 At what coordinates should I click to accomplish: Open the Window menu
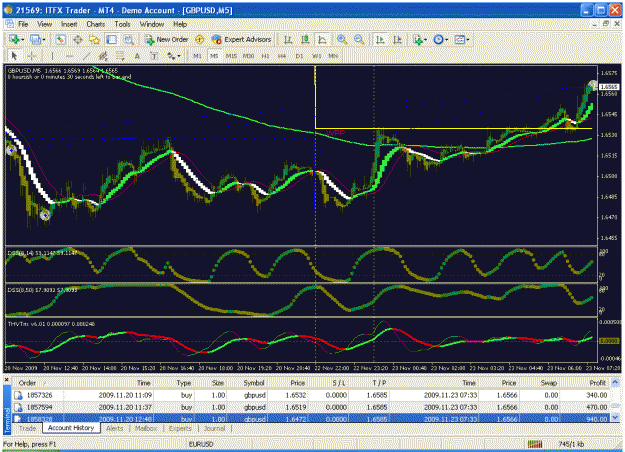point(151,24)
